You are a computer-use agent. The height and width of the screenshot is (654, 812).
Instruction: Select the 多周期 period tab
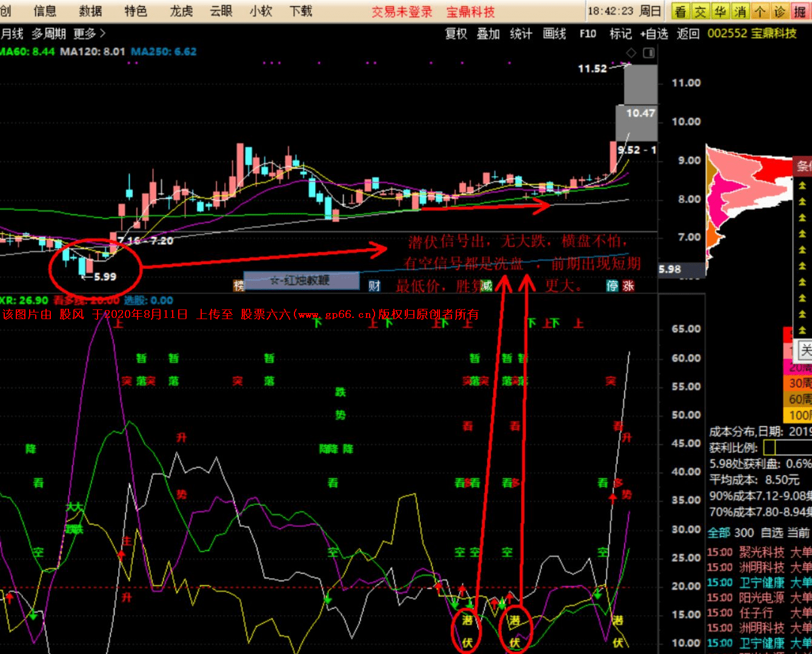click(x=48, y=34)
